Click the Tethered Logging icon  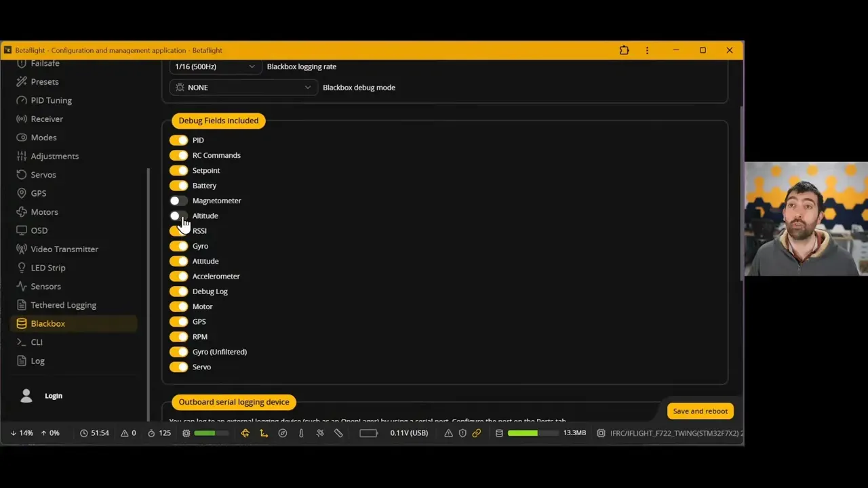[x=22, y=305]
